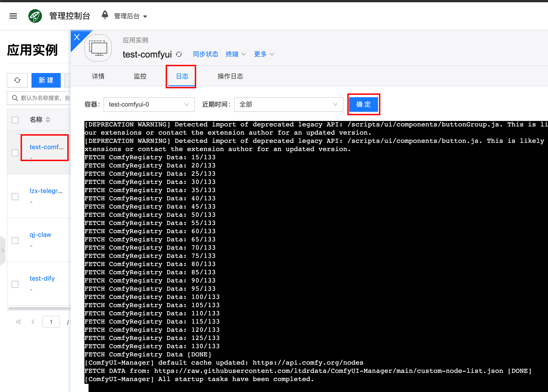Toggle the select-all checkbox in header
Image resolution: width=548 pixels, height=392 pixels.
15,120
